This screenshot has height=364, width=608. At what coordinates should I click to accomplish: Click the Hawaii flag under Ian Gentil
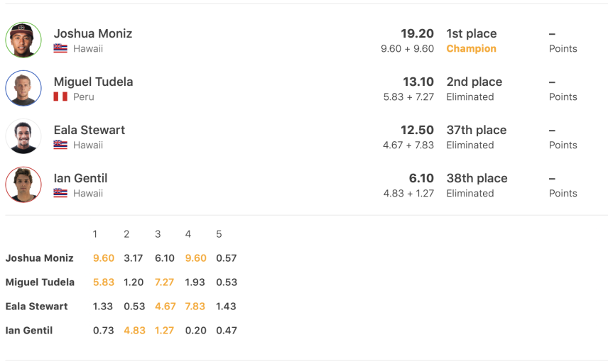pos(60,193)
